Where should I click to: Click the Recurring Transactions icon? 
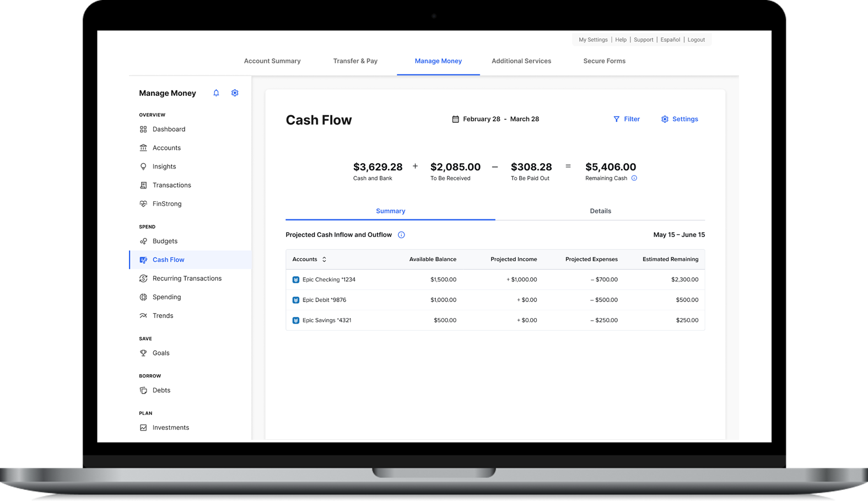143,278
